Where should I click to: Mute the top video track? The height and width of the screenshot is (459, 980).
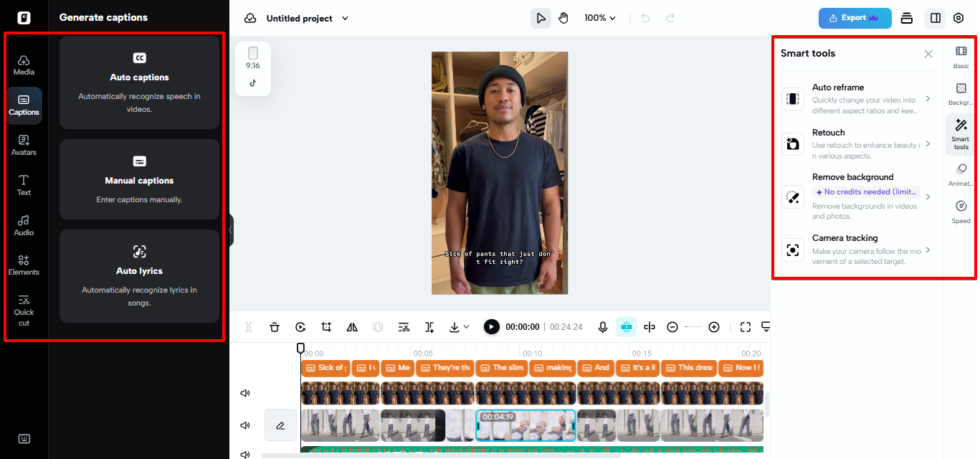click(x=245, y=393)
